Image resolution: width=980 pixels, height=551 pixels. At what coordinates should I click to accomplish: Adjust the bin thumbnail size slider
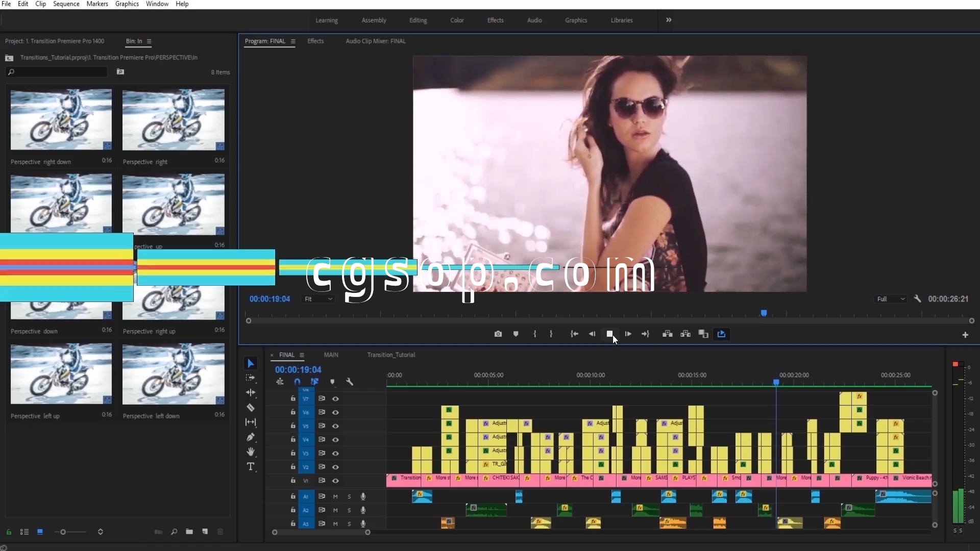click(x=63, y=532)
